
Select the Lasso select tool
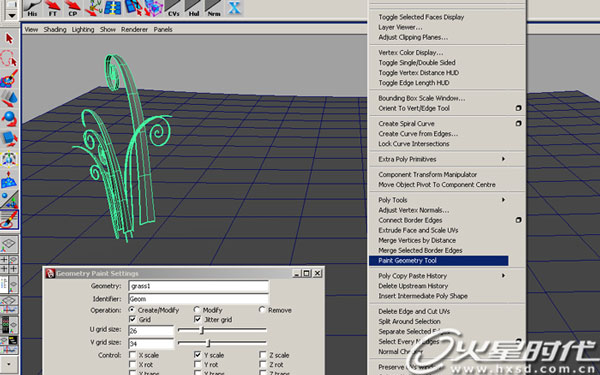click(9, 59)
